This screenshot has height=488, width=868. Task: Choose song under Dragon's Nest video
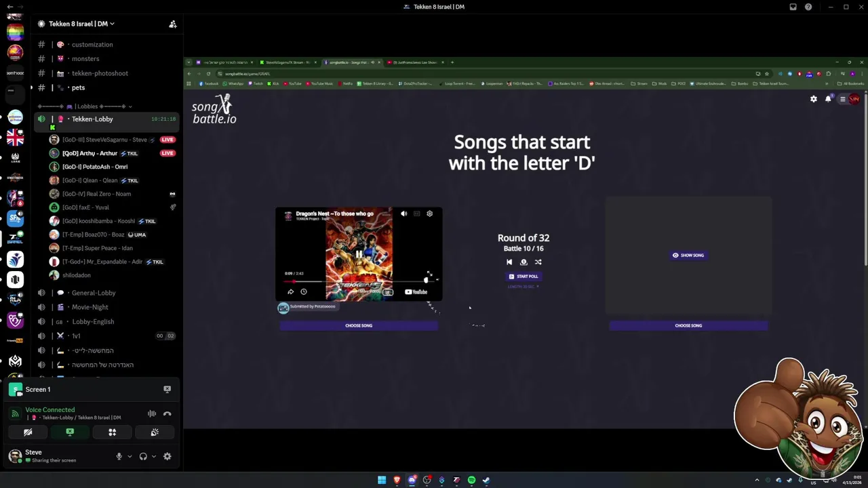tap(359, 325)
